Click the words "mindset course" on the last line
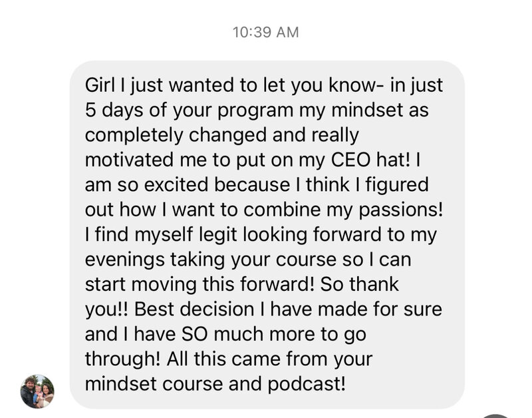 (154, 384)
